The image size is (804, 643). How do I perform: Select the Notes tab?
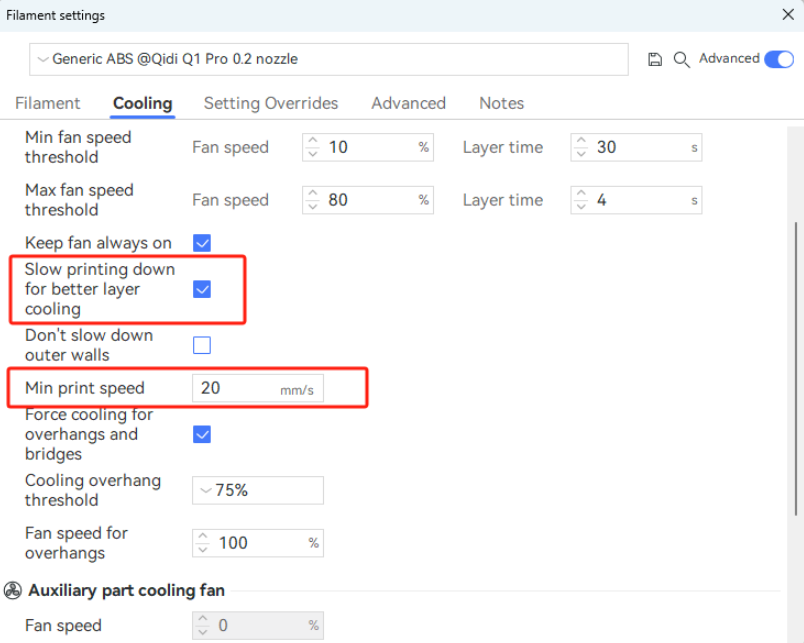tap(501, 103)
